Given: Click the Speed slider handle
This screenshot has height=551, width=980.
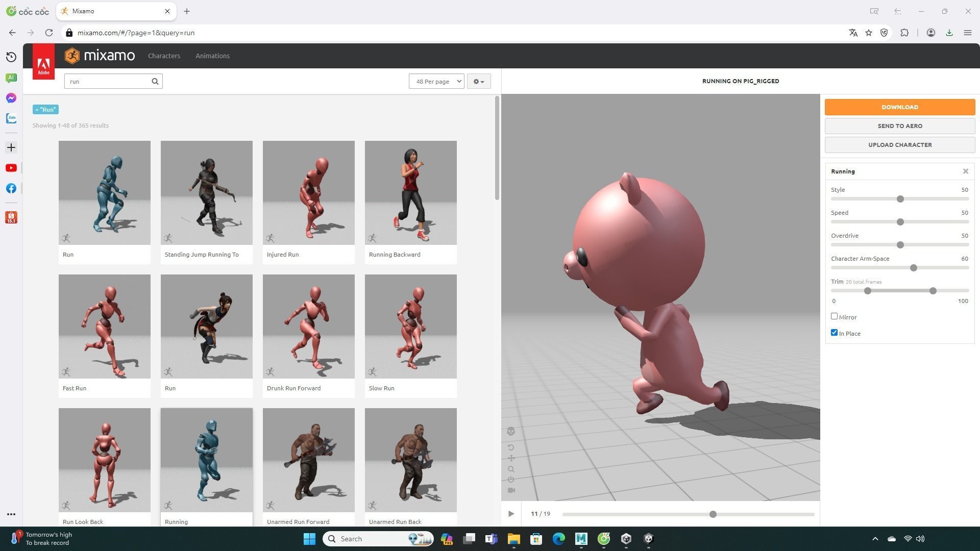Looking at the screenshot, I should point(900,222).
